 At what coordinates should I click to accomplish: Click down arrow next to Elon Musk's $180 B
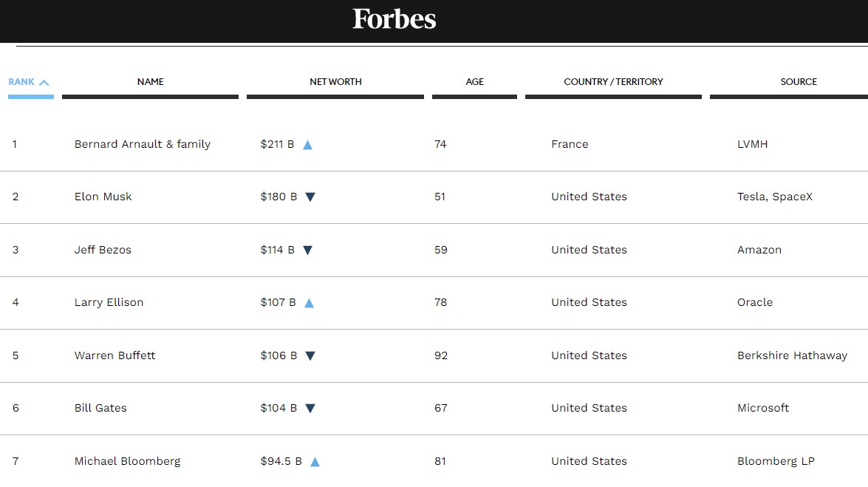(x=310, y=197)
